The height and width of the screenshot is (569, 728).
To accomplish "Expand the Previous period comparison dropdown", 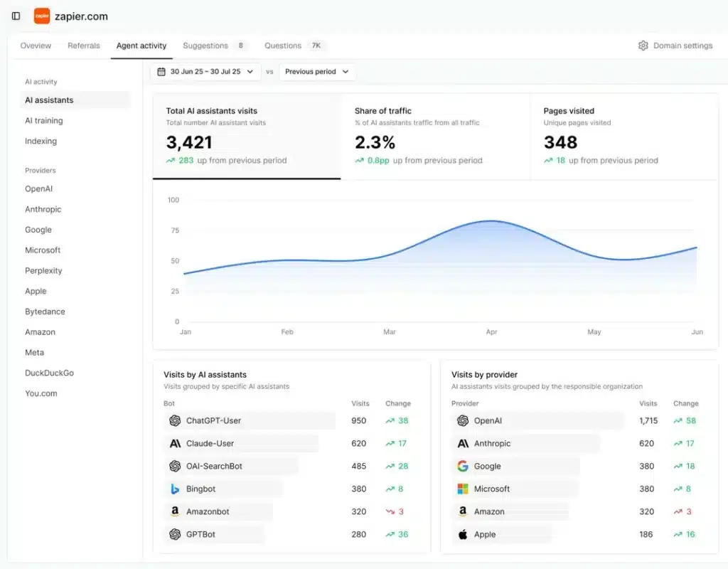I will tap(317, 71).
